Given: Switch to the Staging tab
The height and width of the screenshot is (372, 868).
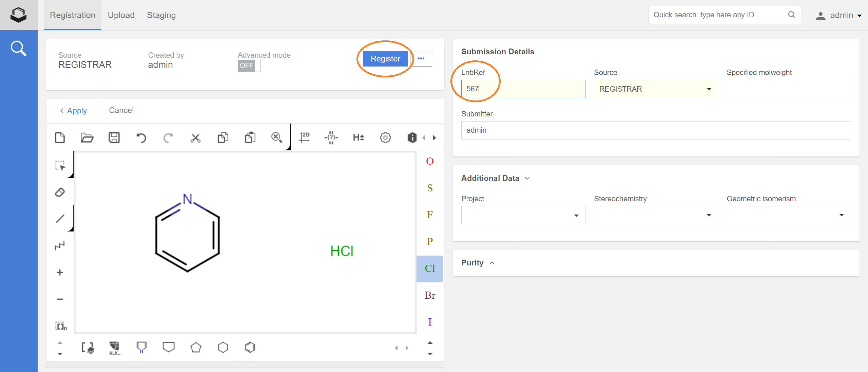Looking at the screenshot, I should point(161,15).
